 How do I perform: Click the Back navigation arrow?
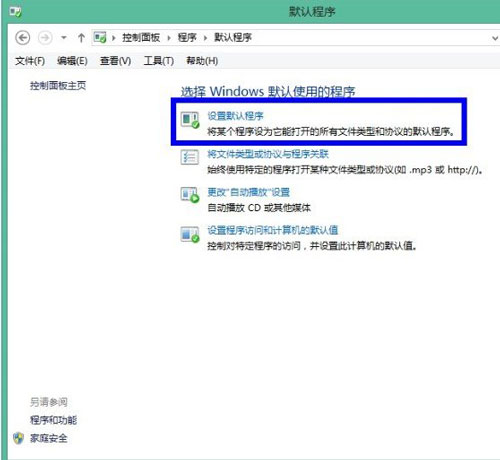pos(23,38)
